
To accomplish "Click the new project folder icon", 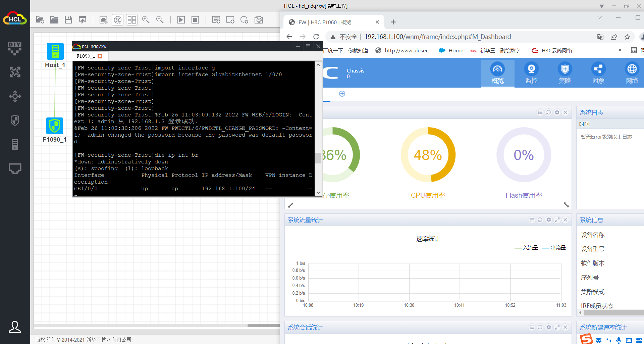I will click(40, 20).
